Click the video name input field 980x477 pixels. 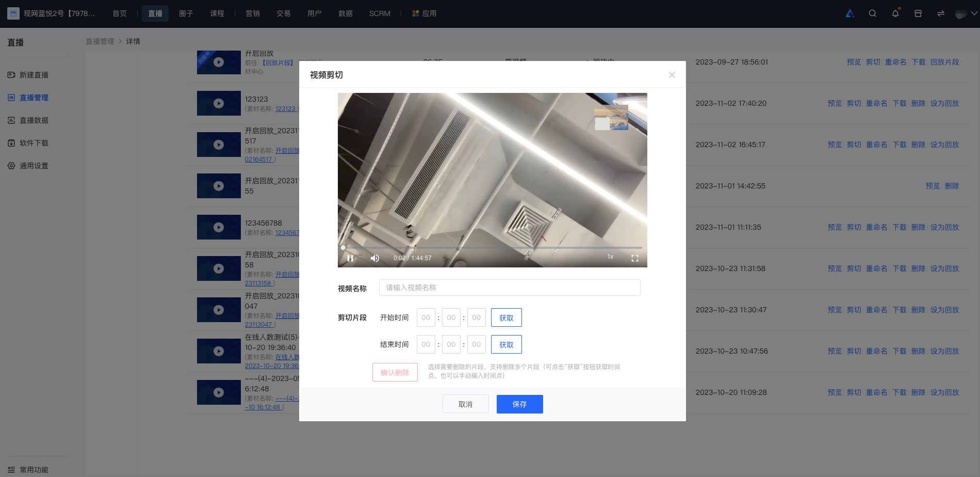coord(510,288)
